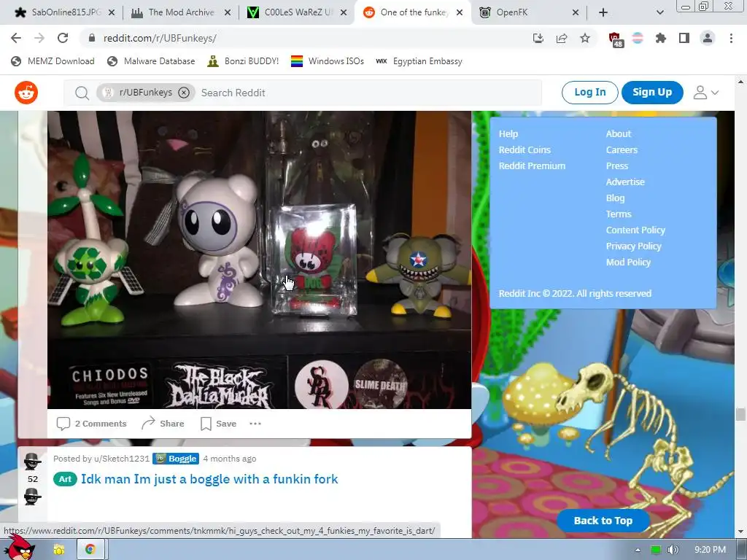The image size is (747, 560).
Task: Open the 2 Comments on the post
Action: coord(91,424)
